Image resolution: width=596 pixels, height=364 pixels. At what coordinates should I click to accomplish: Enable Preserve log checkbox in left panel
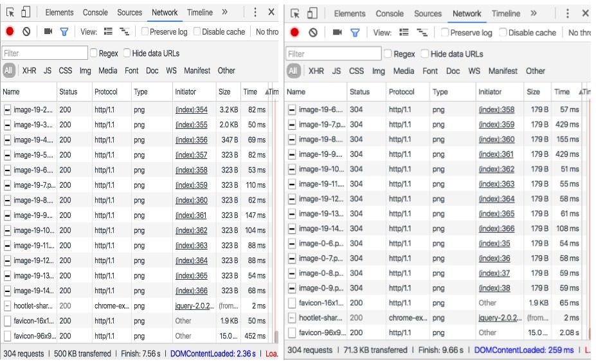click(145, 32)
